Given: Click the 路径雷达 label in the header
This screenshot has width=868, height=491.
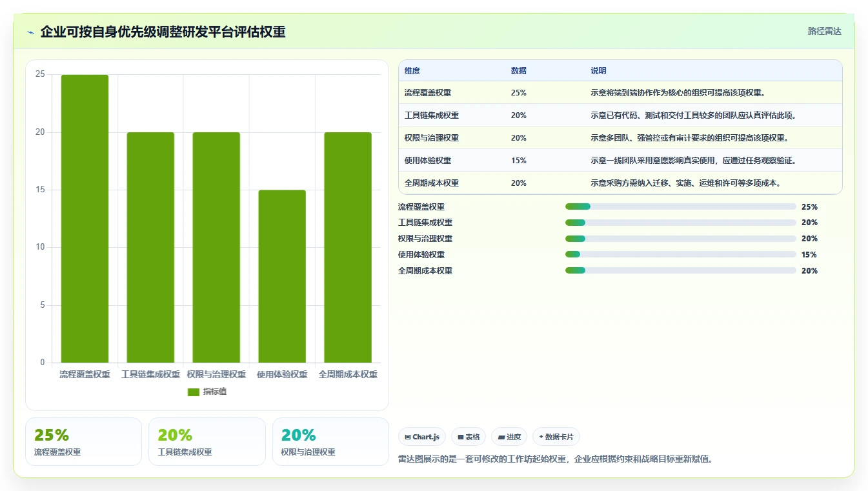Looking at the screenshot, I should pyautogui.click(x=824, y=31).
